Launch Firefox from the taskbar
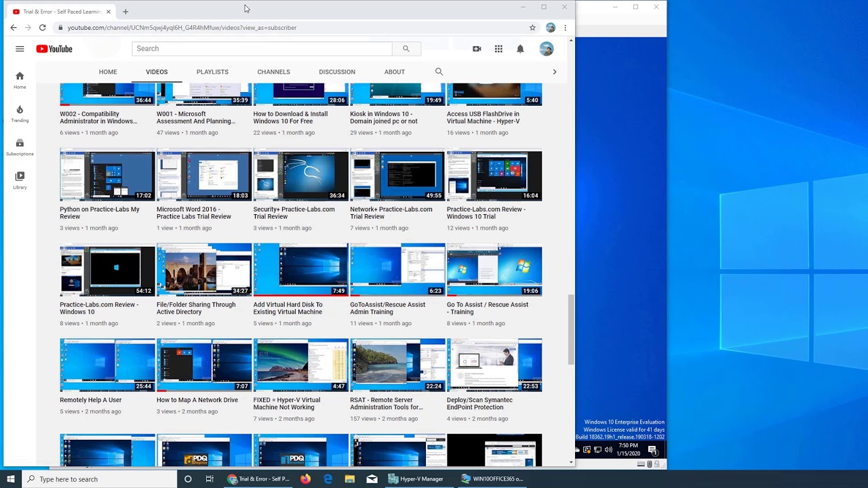This screenshot has width=868, height=488. tap(306, 479)
